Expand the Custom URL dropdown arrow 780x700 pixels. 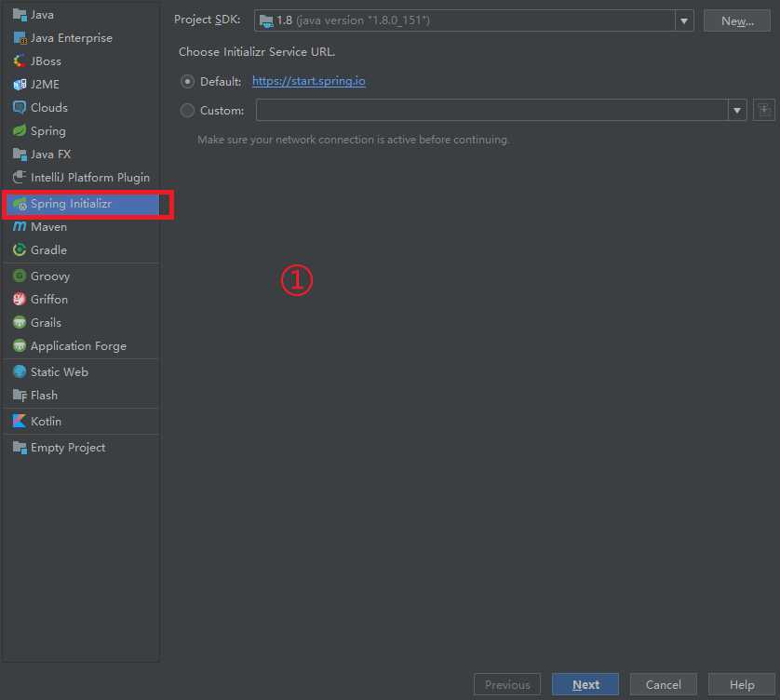[737, 111]
